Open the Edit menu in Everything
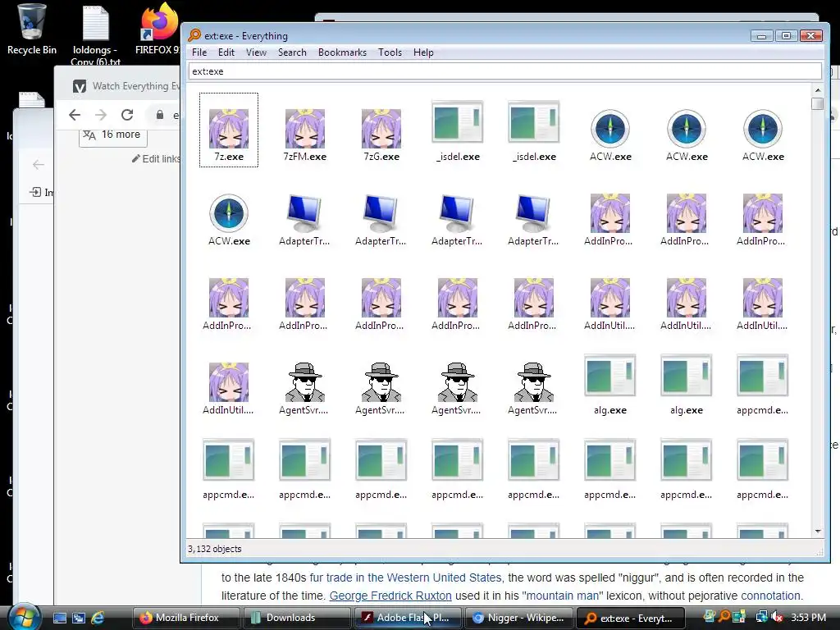840x630 pixels. [x=226, y=52]
